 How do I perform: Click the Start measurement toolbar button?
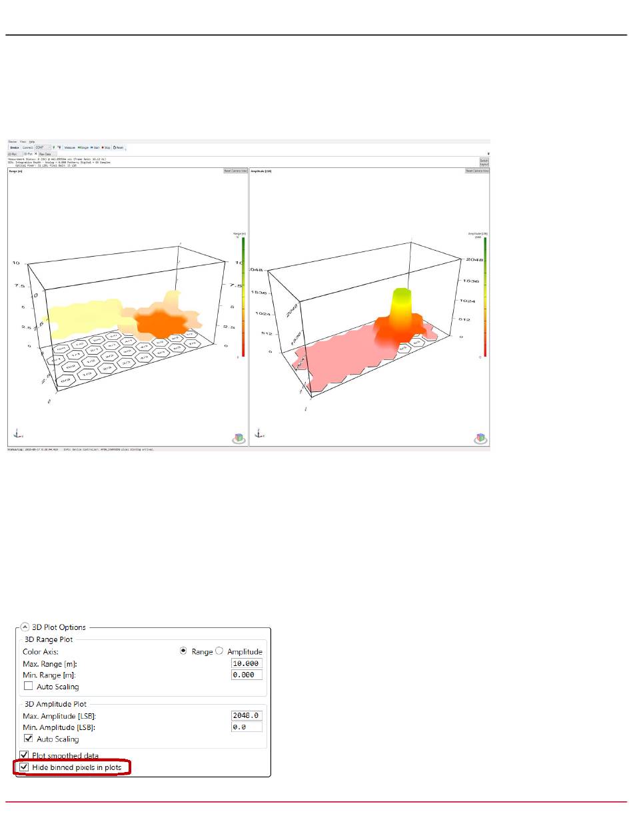95,147
